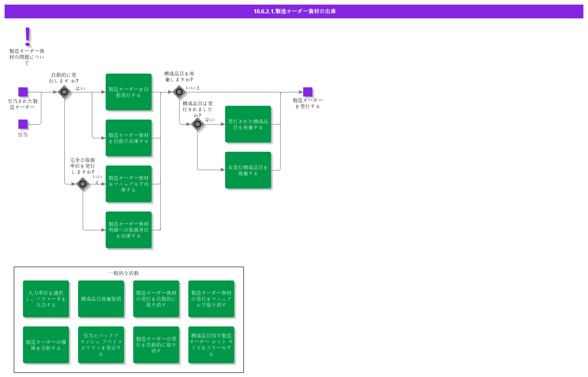The image size is (588, 377).
Task: Open 製造オーダー資材をマニュアルで出庫する box
Action: tap(129, 184)
